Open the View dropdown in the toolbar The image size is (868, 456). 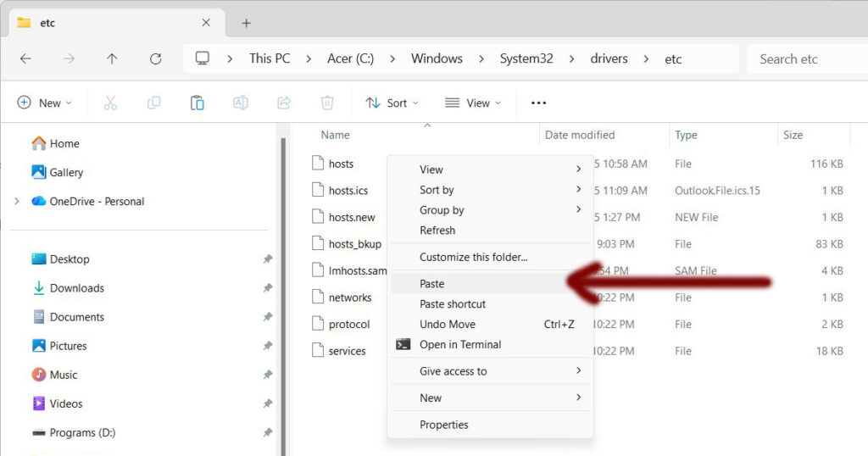tap(473, 103)
